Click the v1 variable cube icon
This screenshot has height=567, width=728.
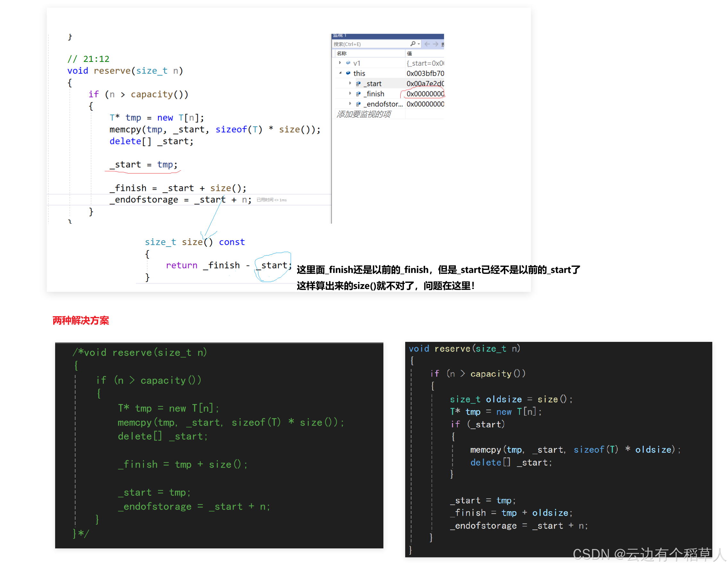(348, 63)
